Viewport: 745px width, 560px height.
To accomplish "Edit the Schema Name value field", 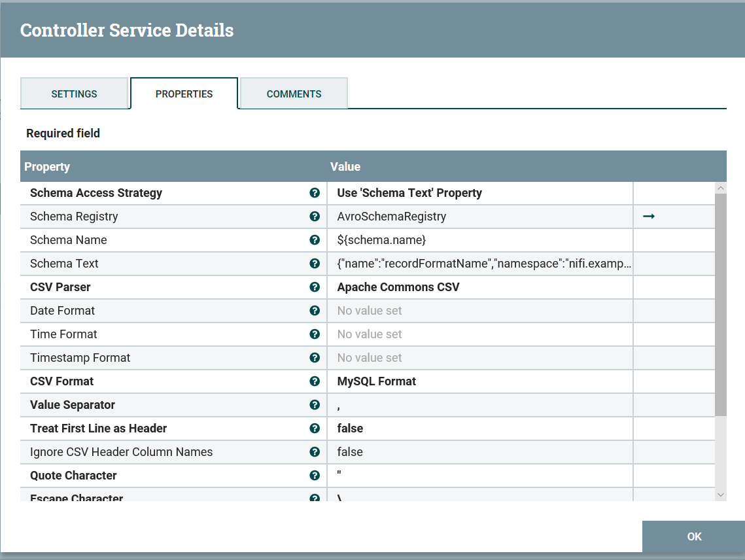I will (479, 240).
